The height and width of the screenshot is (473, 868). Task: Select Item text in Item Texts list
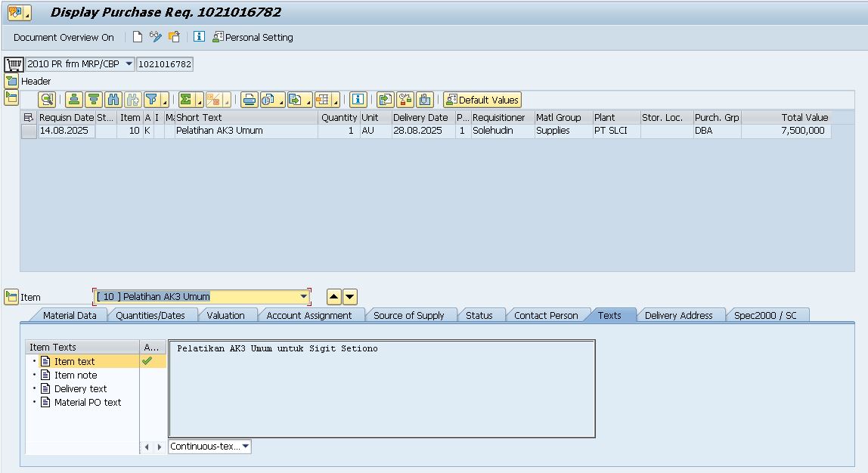click(75, 361)
